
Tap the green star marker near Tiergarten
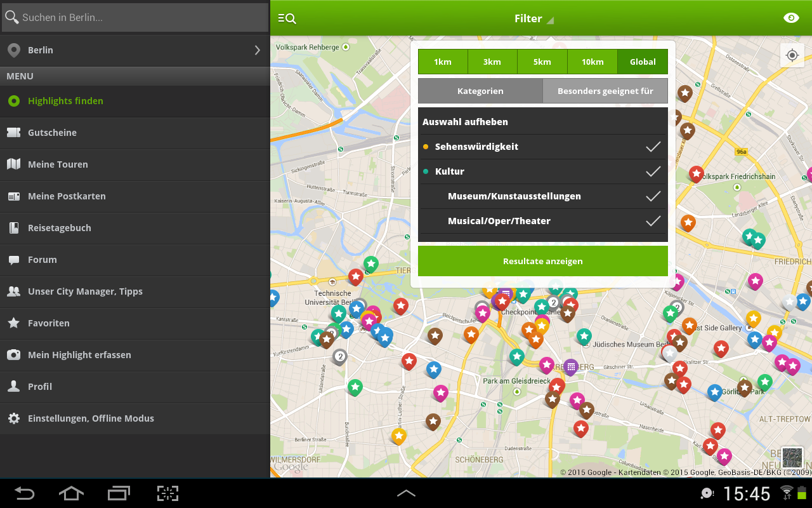371,264
